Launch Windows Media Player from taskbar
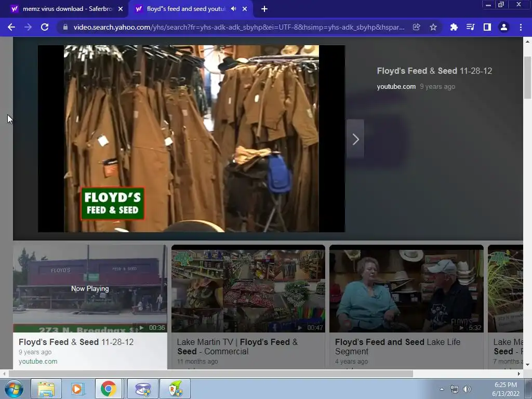This screenshot has height=399, width=532. click(x=78, y=389)
